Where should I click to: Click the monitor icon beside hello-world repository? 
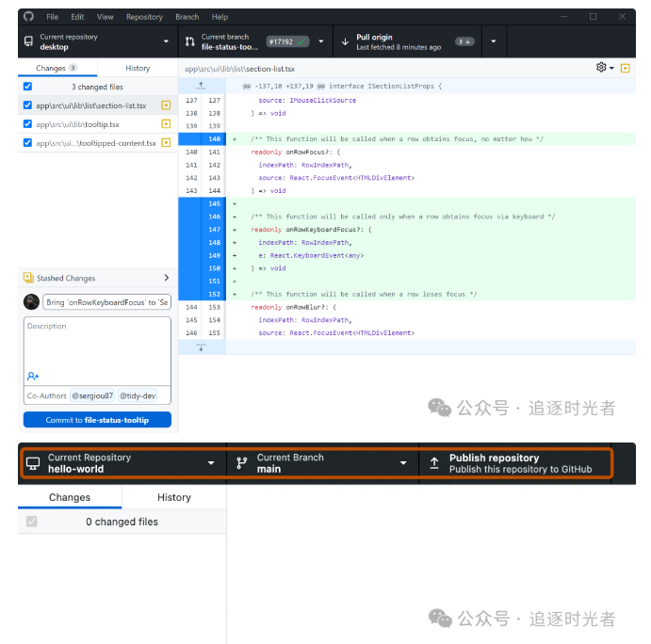[x=33, y=463]
